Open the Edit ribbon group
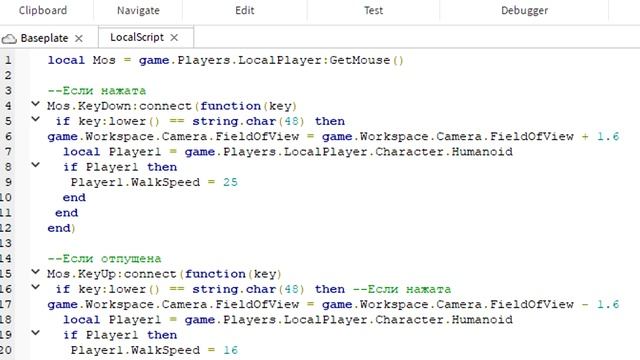Screen dimensions: 640x360 pyautogui.click(x=244, y=10)
